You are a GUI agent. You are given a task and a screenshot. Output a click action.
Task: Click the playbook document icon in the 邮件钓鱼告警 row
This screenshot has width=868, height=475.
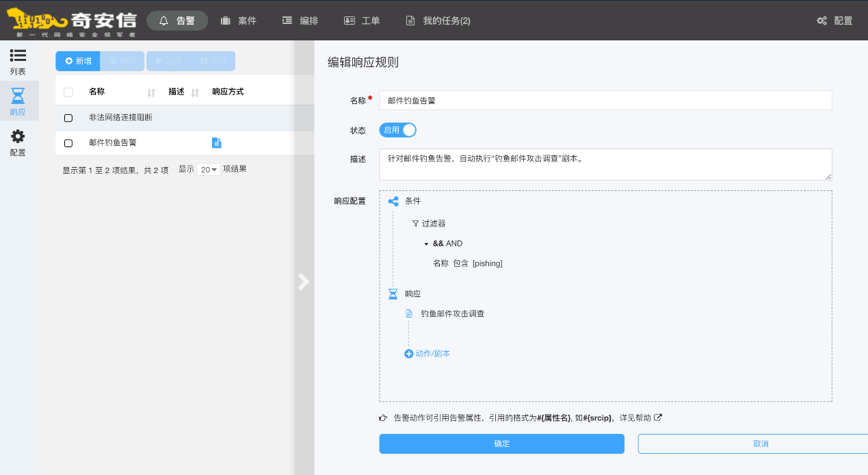[x=216, y=143]
